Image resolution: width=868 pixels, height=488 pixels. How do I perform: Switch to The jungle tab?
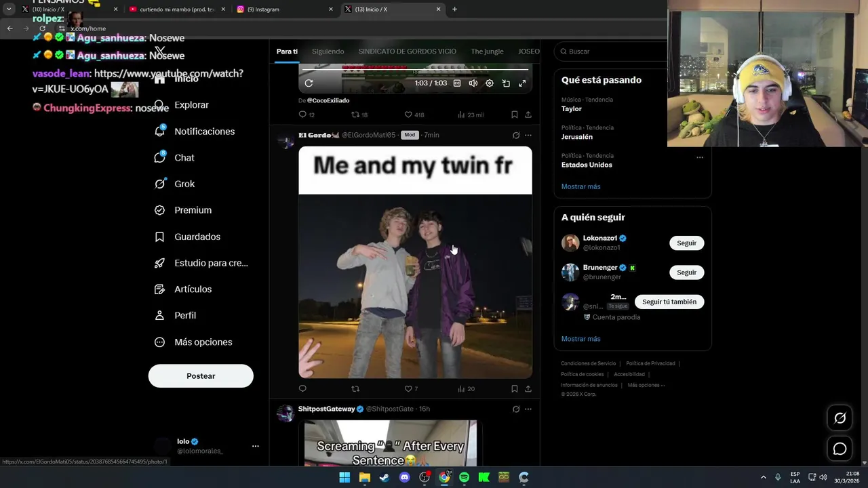(x=487, y=52)
